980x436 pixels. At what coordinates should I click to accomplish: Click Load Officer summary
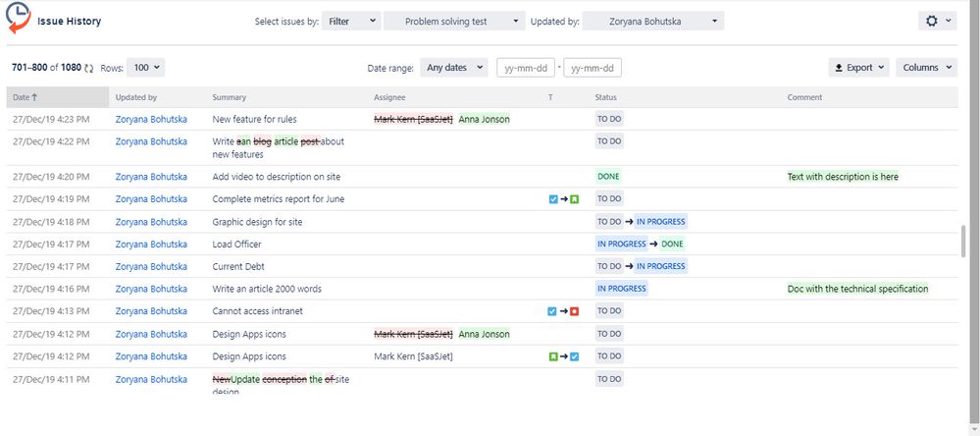pos(236,244)
